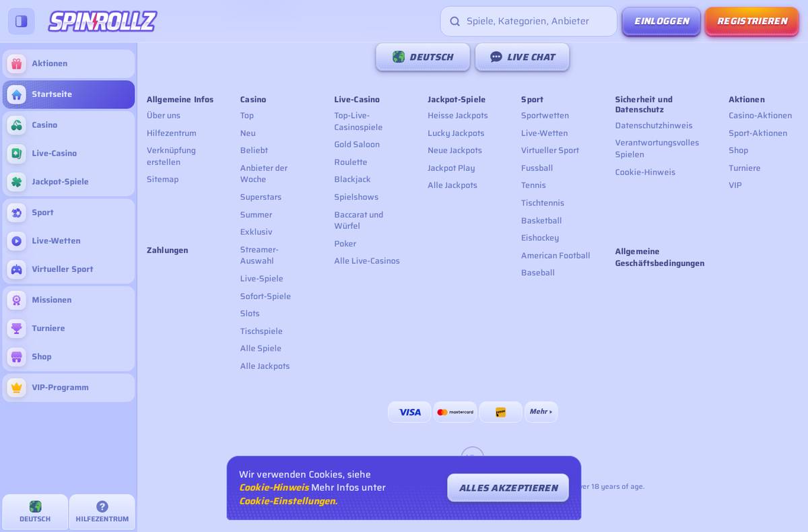Open the Zahlungen footer heading link
Viewport: 808px width, 532px height.
point(168,251)
